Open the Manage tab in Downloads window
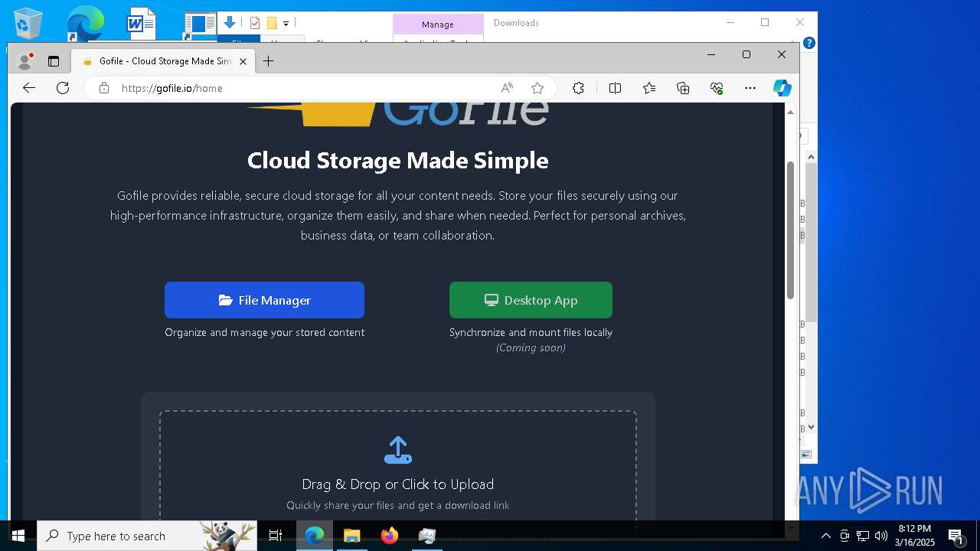 pos(438,24)
